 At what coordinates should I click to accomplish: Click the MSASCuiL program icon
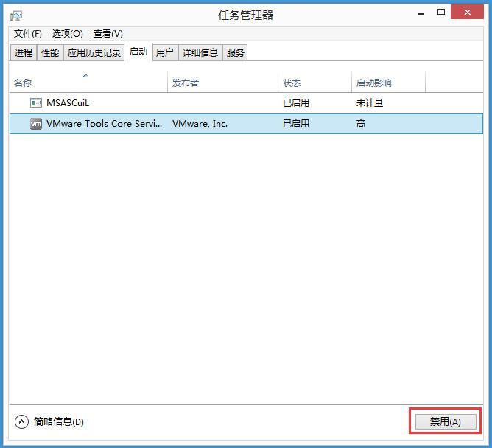tap(36, 102)
